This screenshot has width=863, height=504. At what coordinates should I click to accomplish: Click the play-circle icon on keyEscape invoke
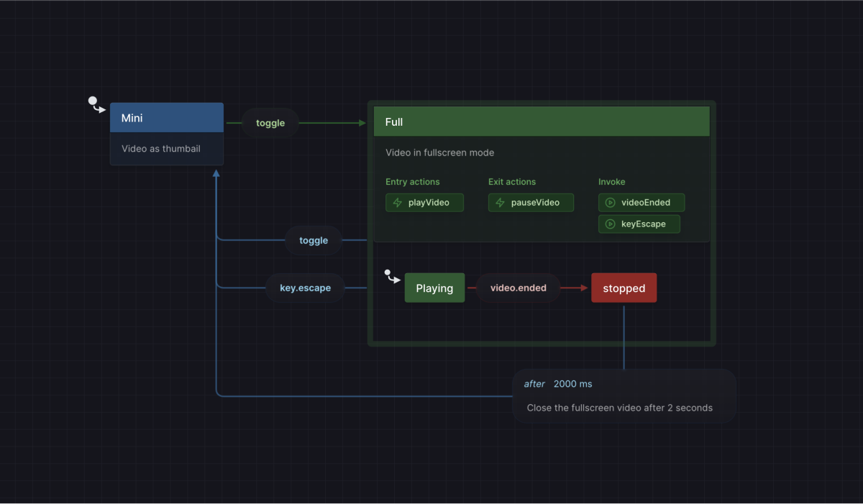click(x=610, y=224)
